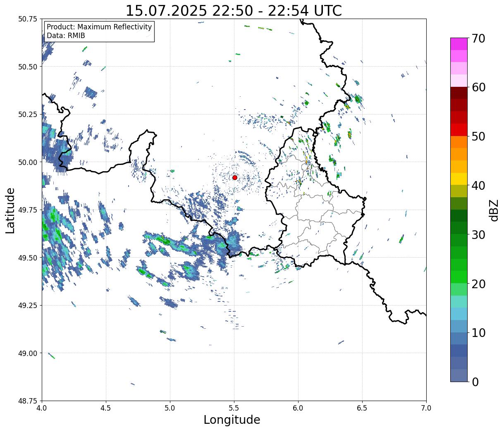
Task: Click the latitude tick label 49.50
Action: [28, 258]
